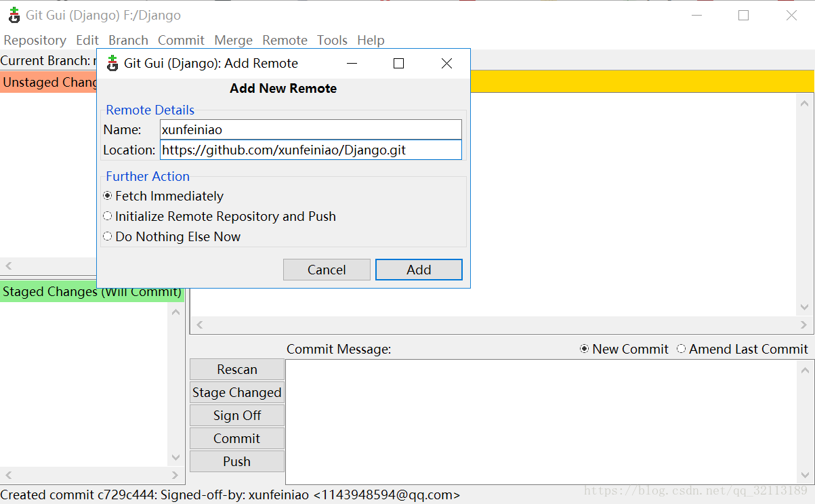Click staged changes list scroll down arrow
This screenshot has width=815, height=504.
pos(176,457)
